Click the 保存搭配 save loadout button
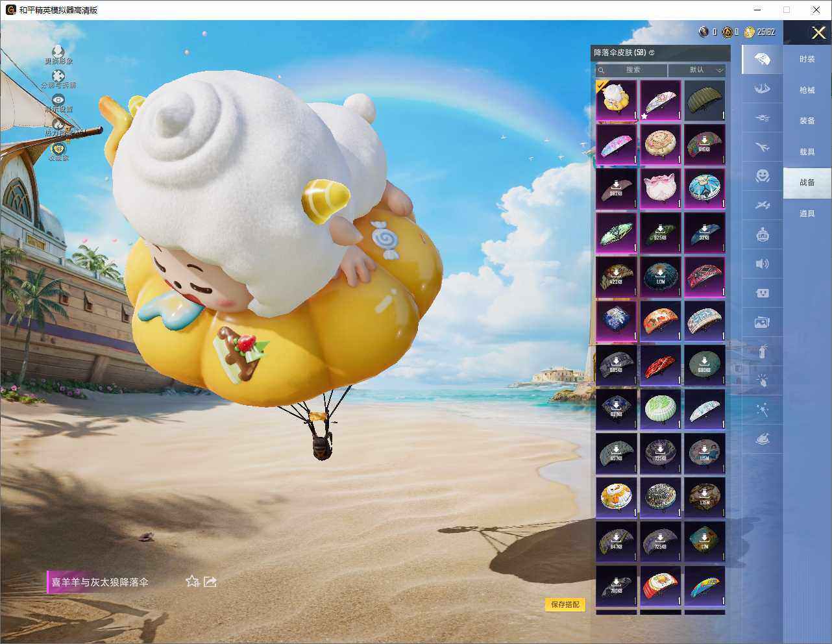This screenshot has width=832, height=644. [x=565, y=604]
